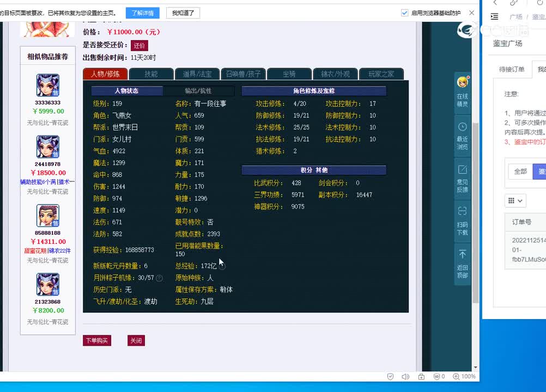Click 广场 breadcrumb in right window
Viewport: 546px width, 392px height.
click(515, 17)
